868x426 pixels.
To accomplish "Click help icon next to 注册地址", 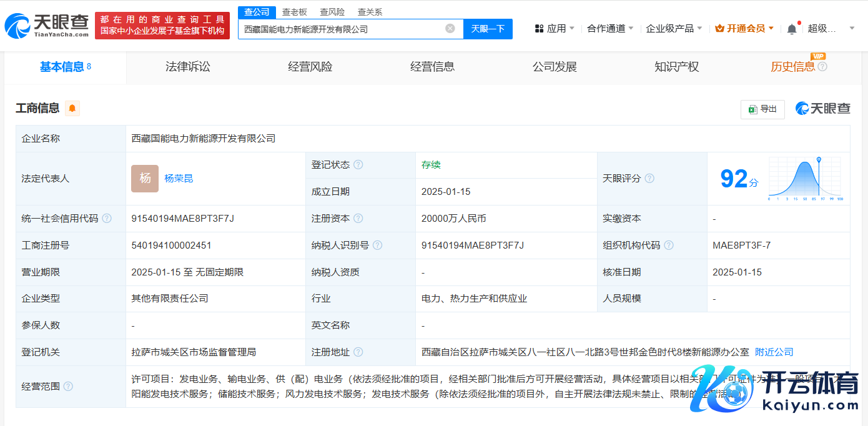I will pos(358,352).
